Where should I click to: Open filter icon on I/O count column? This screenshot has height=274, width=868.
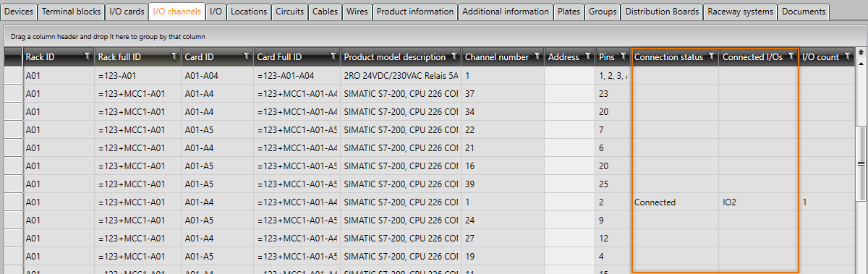pos(848,56)
